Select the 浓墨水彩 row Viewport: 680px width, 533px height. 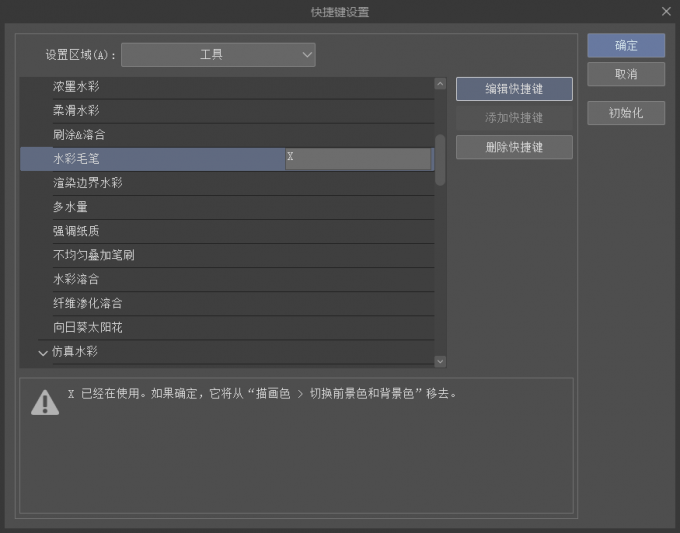227,87
